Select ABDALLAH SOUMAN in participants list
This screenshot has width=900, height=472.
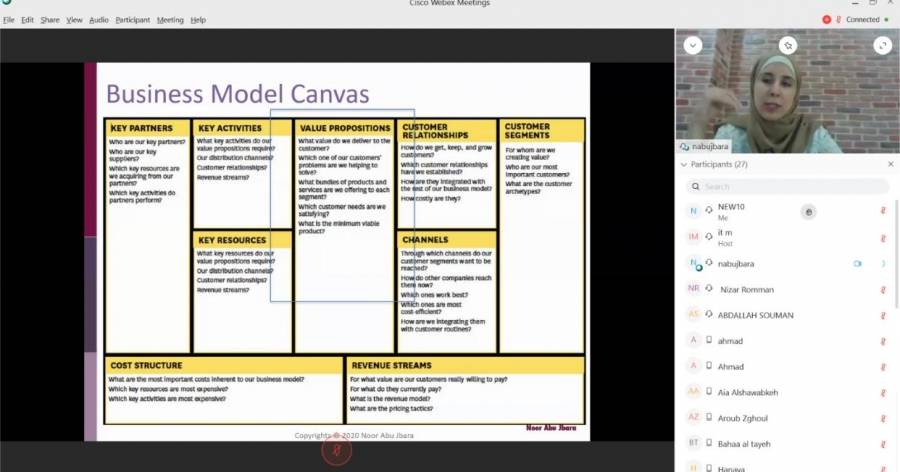coord(755,315)
